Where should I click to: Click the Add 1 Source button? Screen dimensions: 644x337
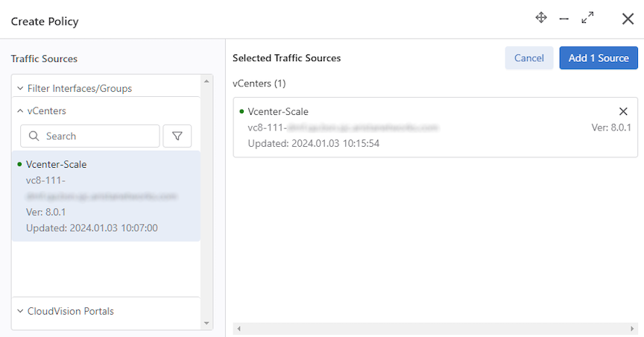pos(599,58)
